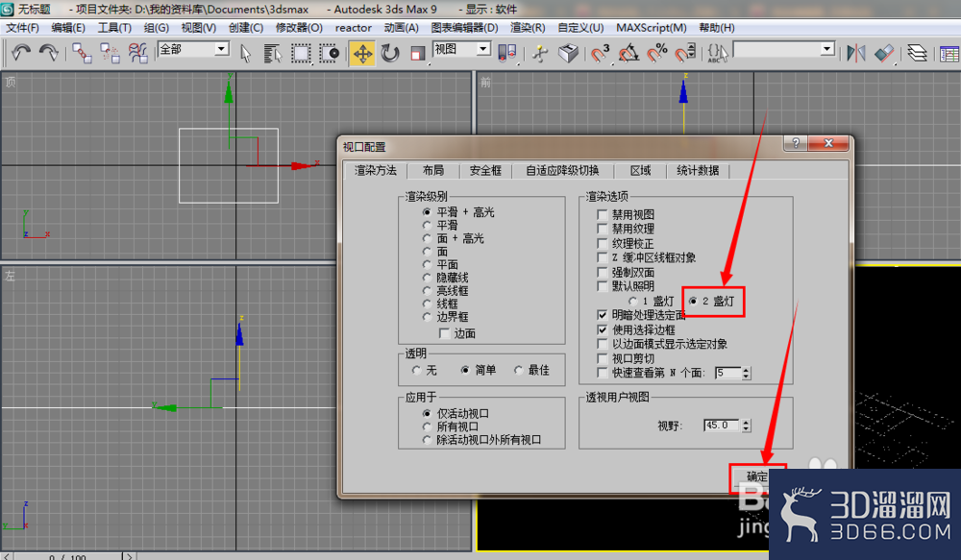Open the 帮助(H) menu
This screenshot has height=560, width=961.
point(717,28)
